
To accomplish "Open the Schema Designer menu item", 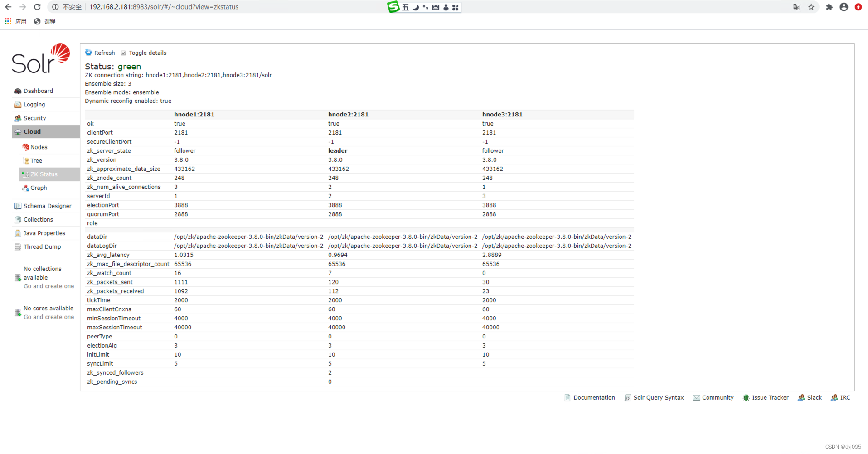I will point(48,206).
